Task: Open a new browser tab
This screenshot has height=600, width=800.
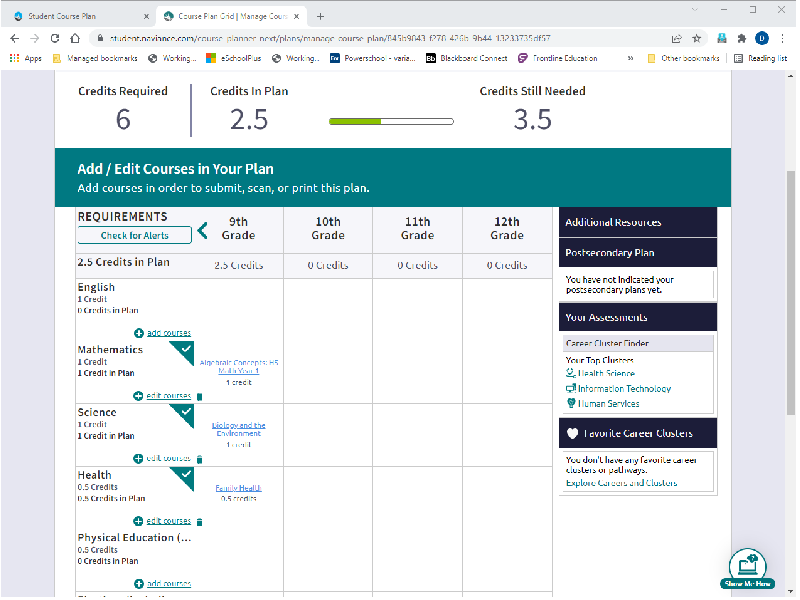Action: [320, 16]
